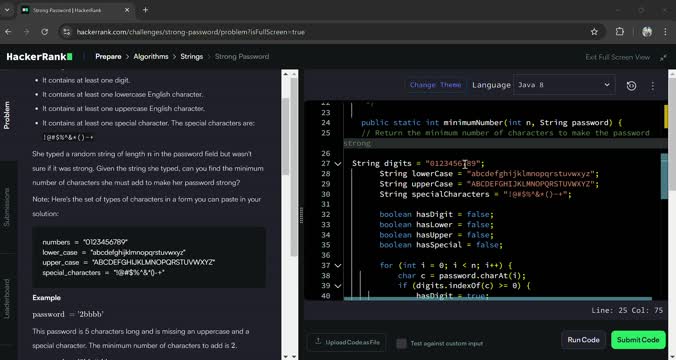Screen dimensions: 676x360
Task: Open the Java 8 language dropdown
Action: tap(563, 85)
